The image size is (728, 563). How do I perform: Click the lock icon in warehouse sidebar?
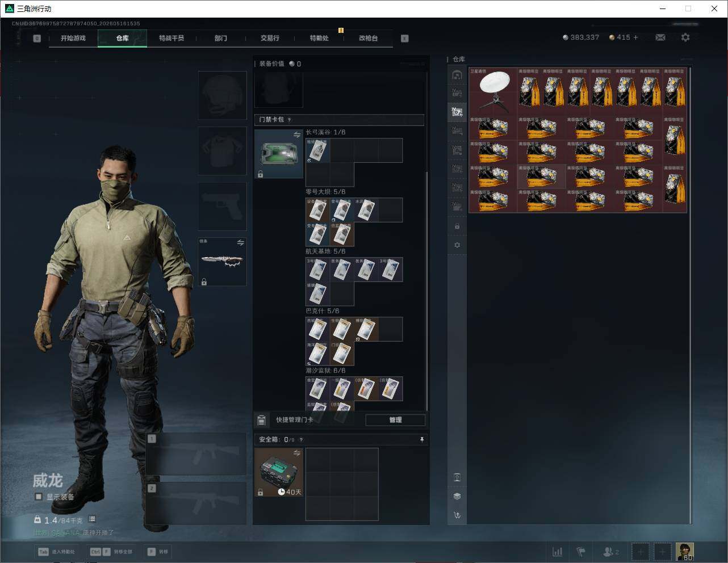click(457, 226)
